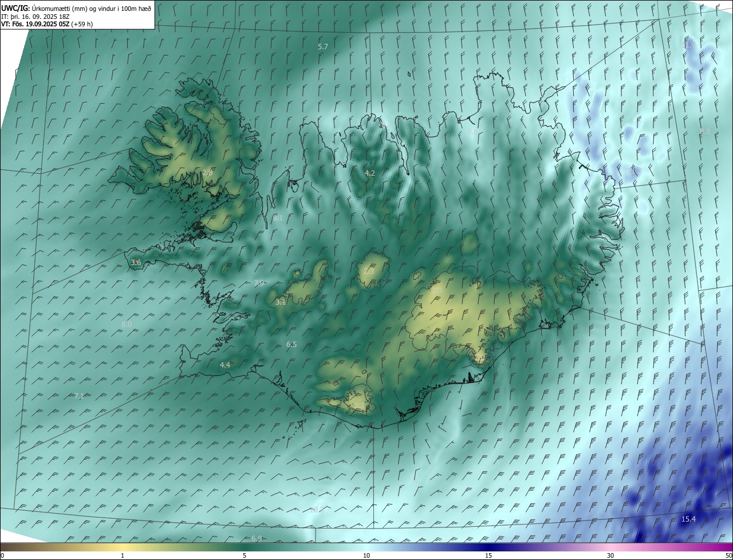733x560 pixels.
Task: Click the initialization time line 'IT: þri. 16. 09. 2025 18Z'
Action: click(35, 16)
